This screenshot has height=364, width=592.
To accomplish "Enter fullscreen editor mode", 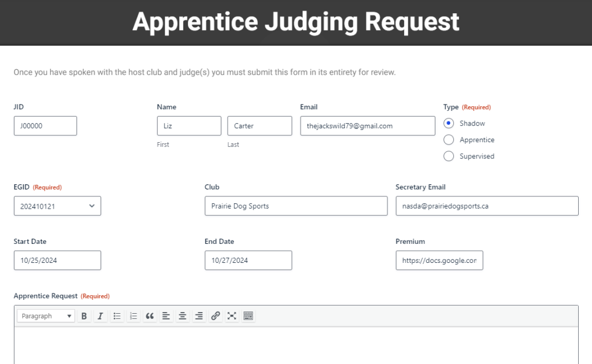I will (232, 316).
